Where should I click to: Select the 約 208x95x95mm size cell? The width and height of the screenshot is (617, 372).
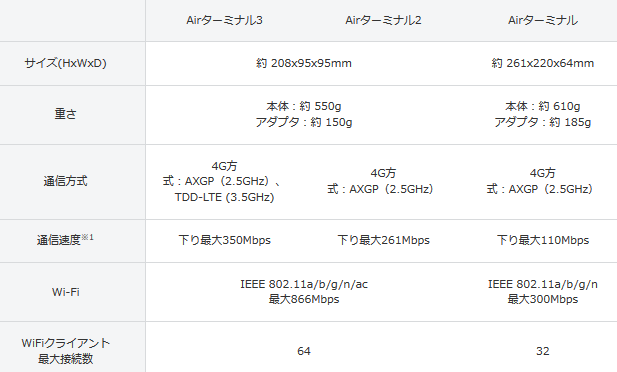coord(303,63)
